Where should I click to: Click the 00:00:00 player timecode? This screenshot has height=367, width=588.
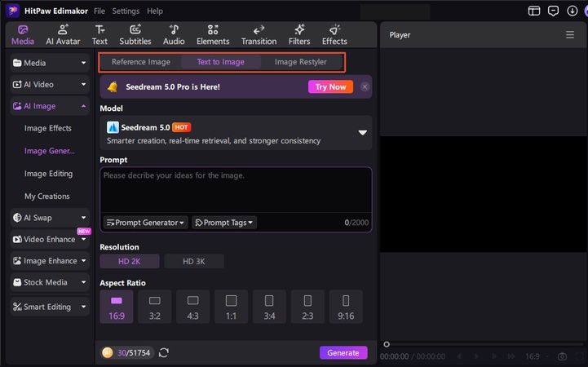(394, 356)
